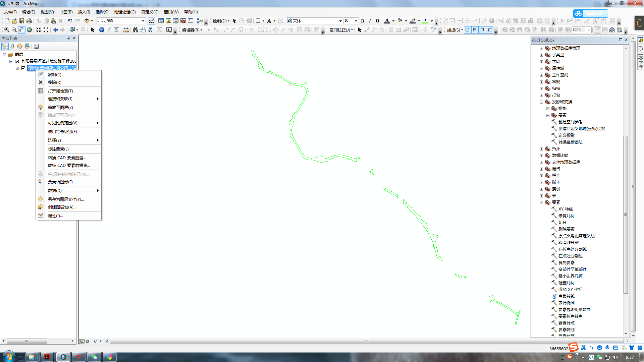The height and width of the screenshot is (362, 644).
Task: Choose 打开属性表(T) from context menu
Action: (60, 91)
